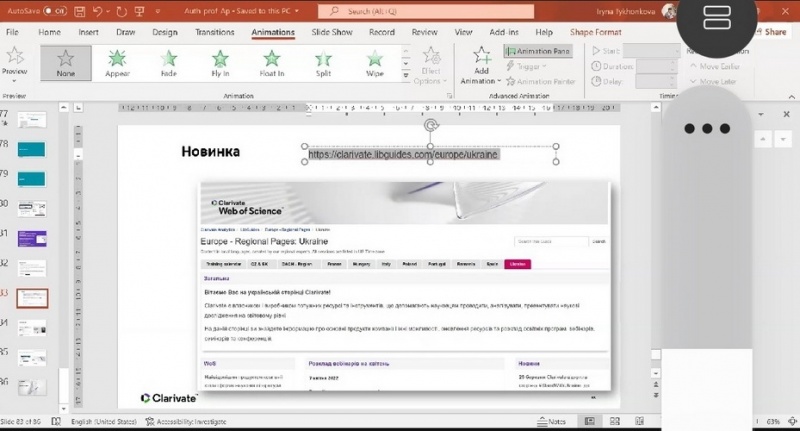Open the Effect Options dropdown
Screen dimensions: 800x431
pos(431,66)
